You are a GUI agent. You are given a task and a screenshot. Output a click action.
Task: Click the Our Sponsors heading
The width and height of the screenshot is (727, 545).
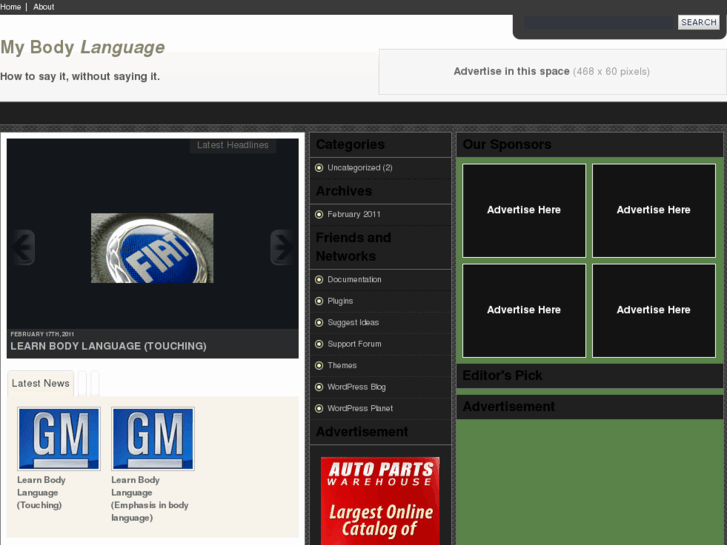tap(507, 145)
